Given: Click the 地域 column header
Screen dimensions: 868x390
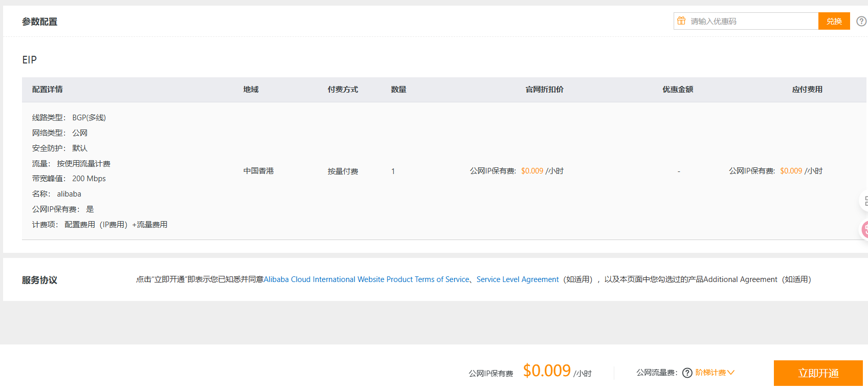Looking at the screenshot, I should [251, 90].
